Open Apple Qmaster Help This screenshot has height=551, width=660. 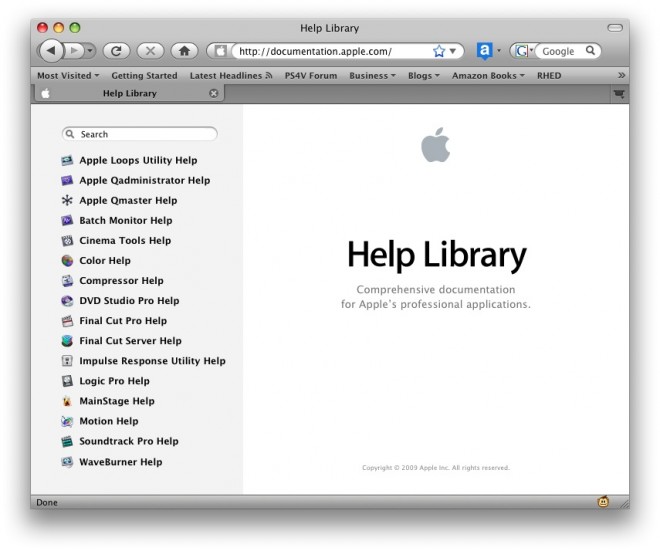point(128,200)
